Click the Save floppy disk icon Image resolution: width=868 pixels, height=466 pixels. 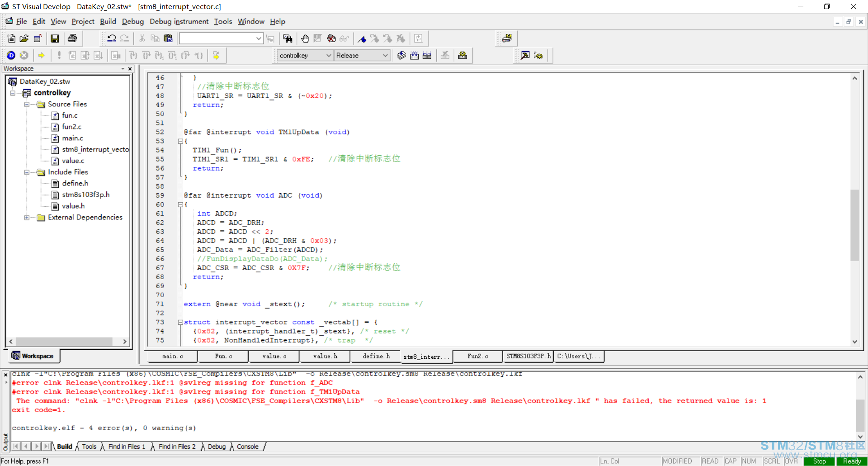coord(55,38)
